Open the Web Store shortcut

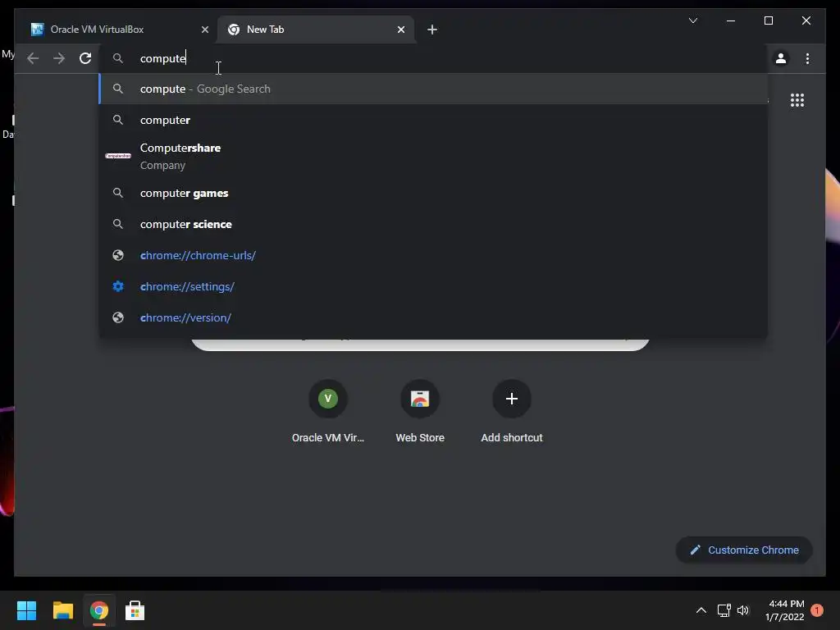click(x=420, y=412)
